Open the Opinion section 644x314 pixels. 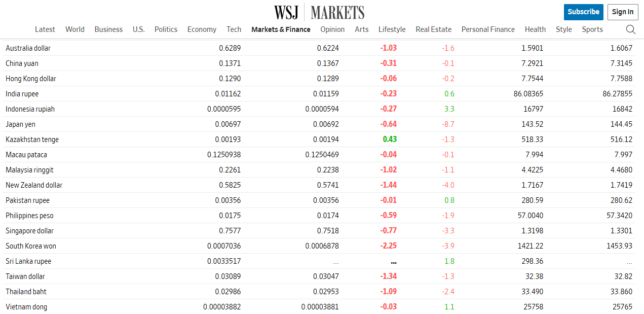332,29
